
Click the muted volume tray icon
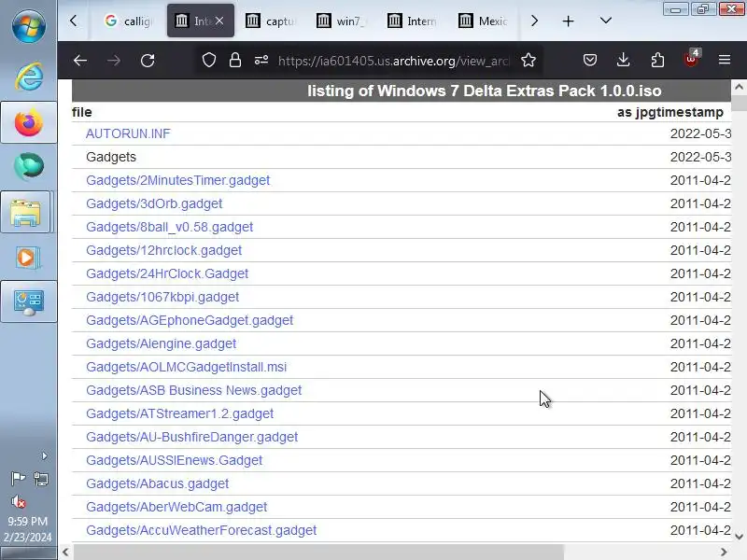(x=18, y=501)
